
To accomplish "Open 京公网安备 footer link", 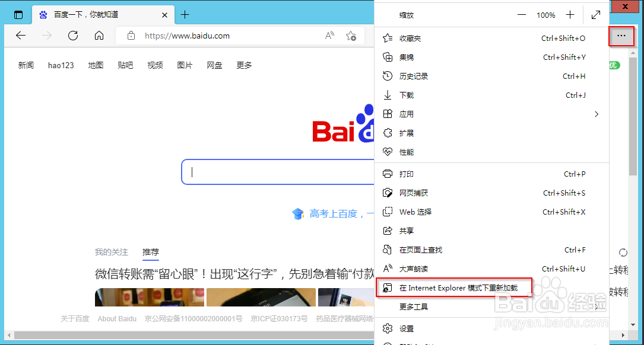I will 193,319.
